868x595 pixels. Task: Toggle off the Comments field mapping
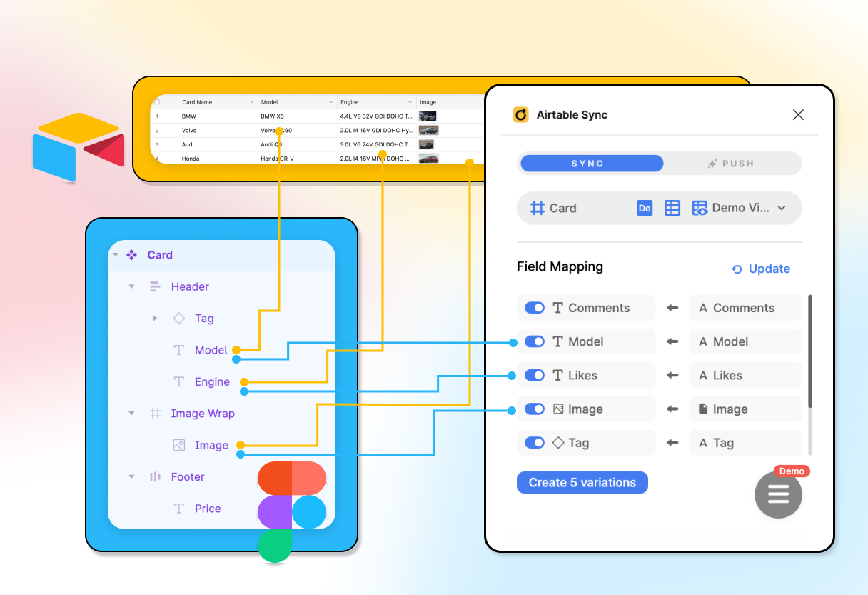click(x=535, y=308)
